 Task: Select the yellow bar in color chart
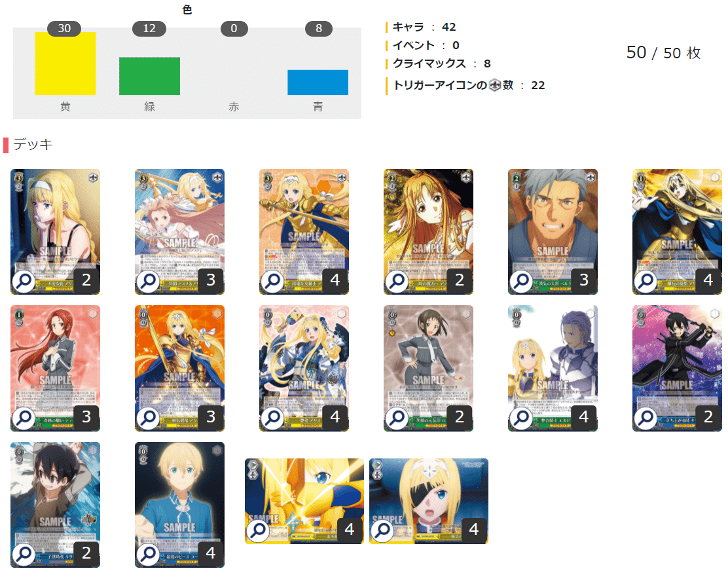pos(65,64)
